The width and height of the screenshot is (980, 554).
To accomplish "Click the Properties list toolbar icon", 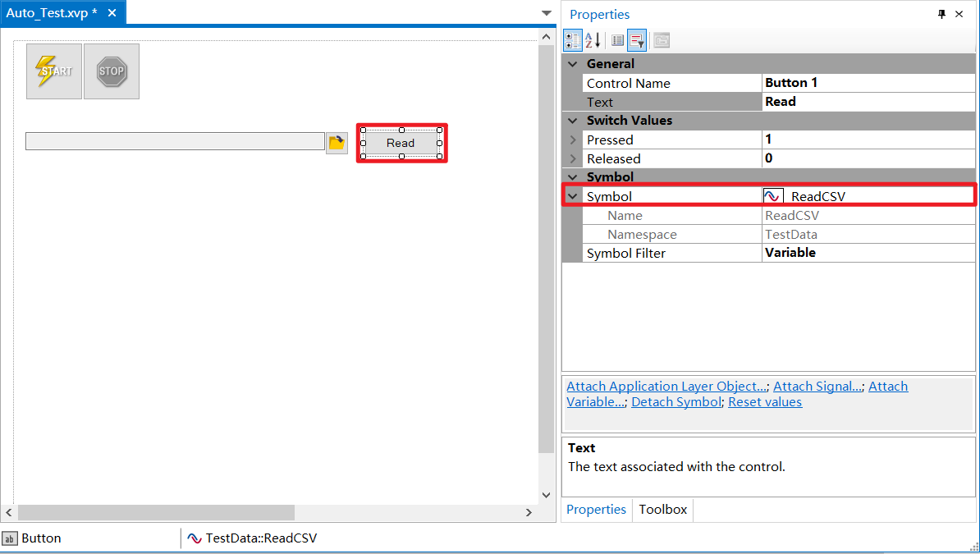I will coord(617,41).
